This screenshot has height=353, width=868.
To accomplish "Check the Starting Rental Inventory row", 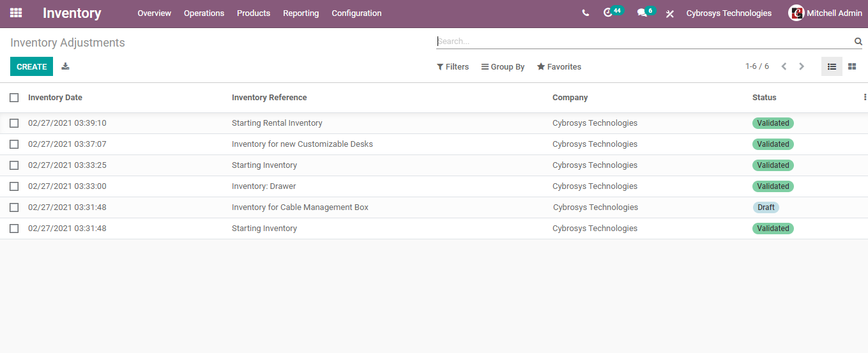I will click(x=14, y=123).
